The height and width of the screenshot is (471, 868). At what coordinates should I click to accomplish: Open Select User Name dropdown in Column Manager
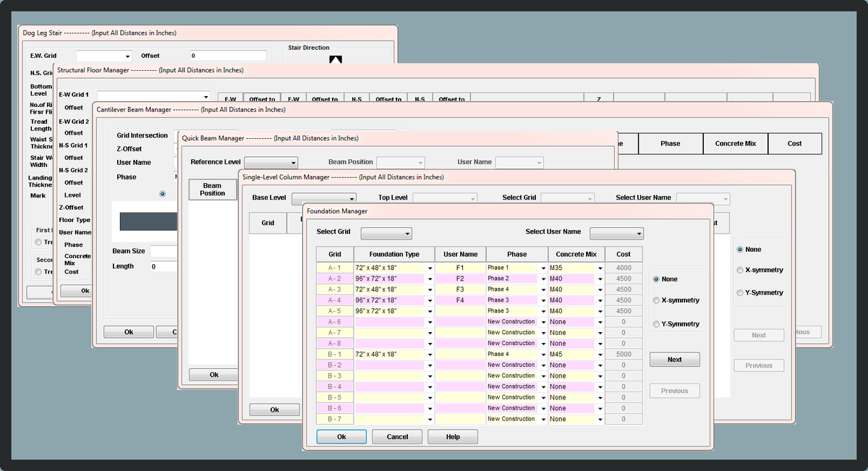[x=703, y=198]
